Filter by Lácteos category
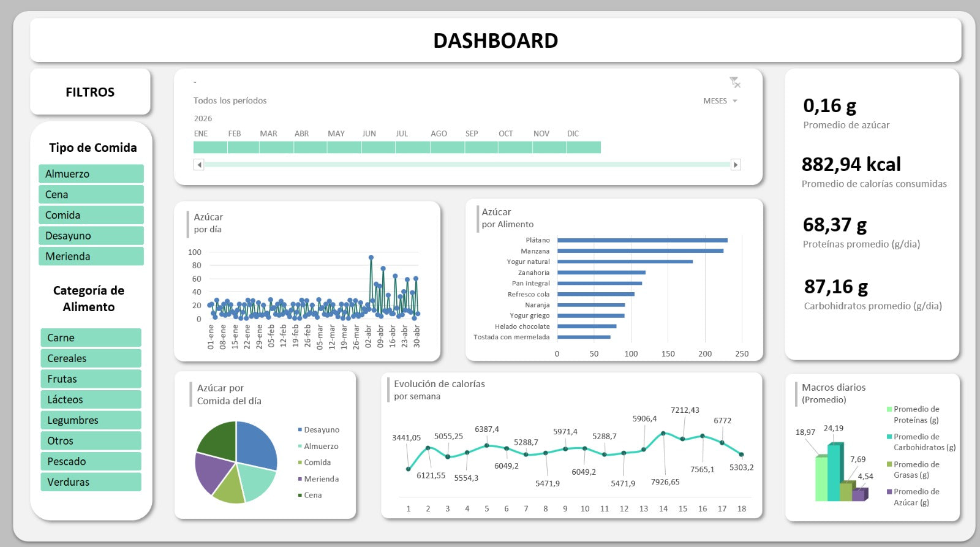 click(91, 399)
